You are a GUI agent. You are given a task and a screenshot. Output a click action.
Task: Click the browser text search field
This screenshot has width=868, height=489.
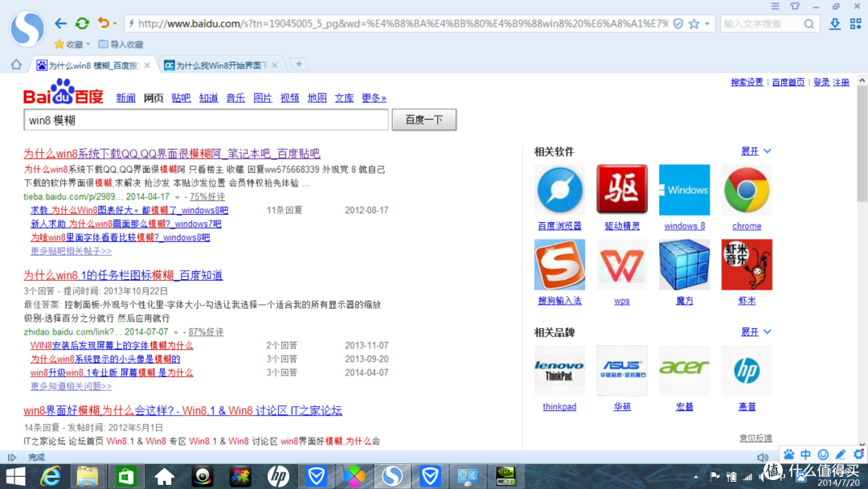[x=761, y=24]
